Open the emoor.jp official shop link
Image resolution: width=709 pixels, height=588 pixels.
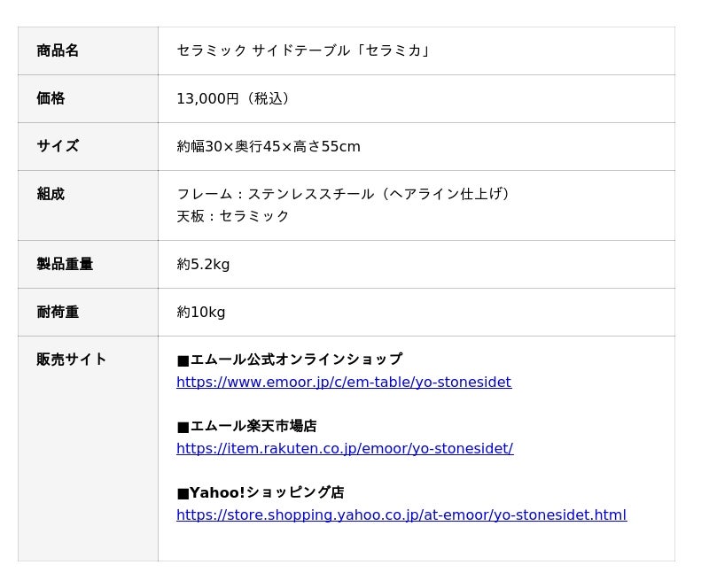[343, 383]
